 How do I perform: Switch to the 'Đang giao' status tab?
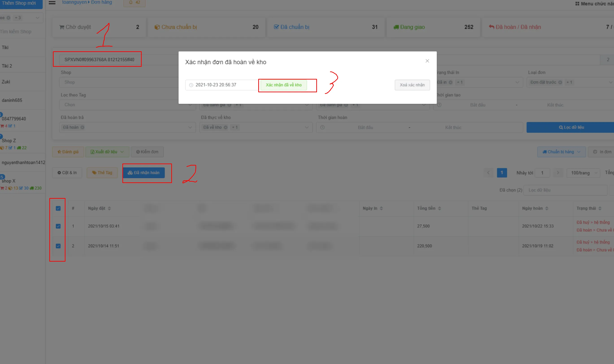coord(433,27)
